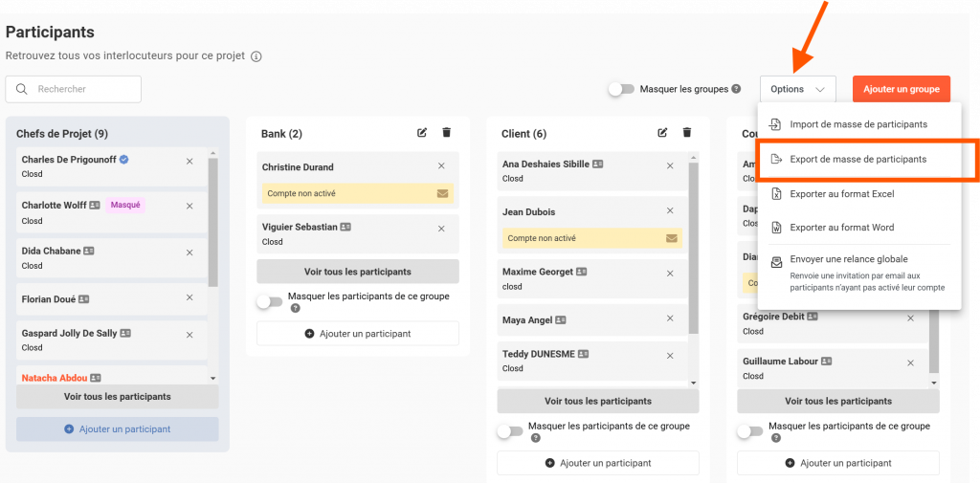The image size is (980, 483).
Task: Click help icon next to Masquer les groupes
Action: (736, 89)
